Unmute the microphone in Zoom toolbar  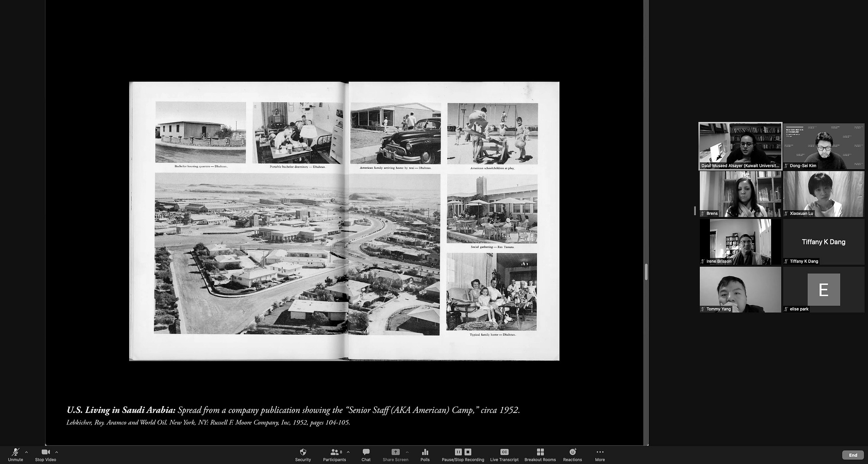[x=15, y=455]
